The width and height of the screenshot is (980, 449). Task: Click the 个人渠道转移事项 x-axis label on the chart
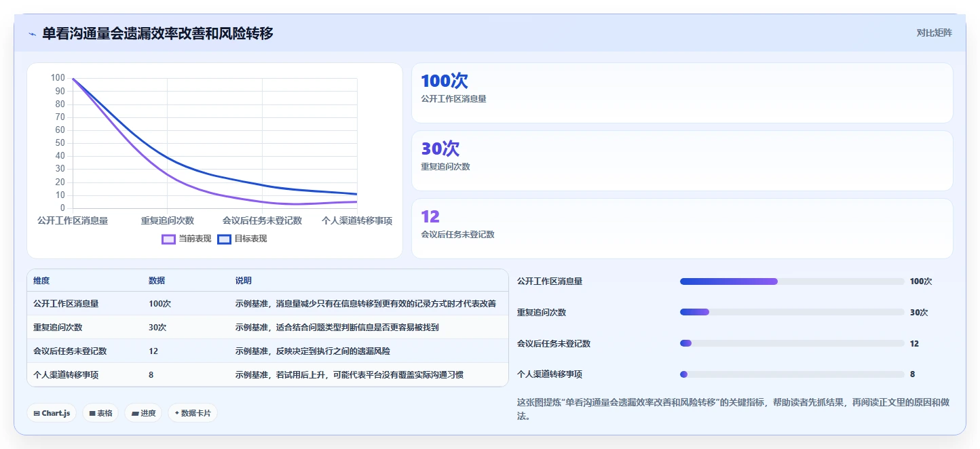point(357,220)
